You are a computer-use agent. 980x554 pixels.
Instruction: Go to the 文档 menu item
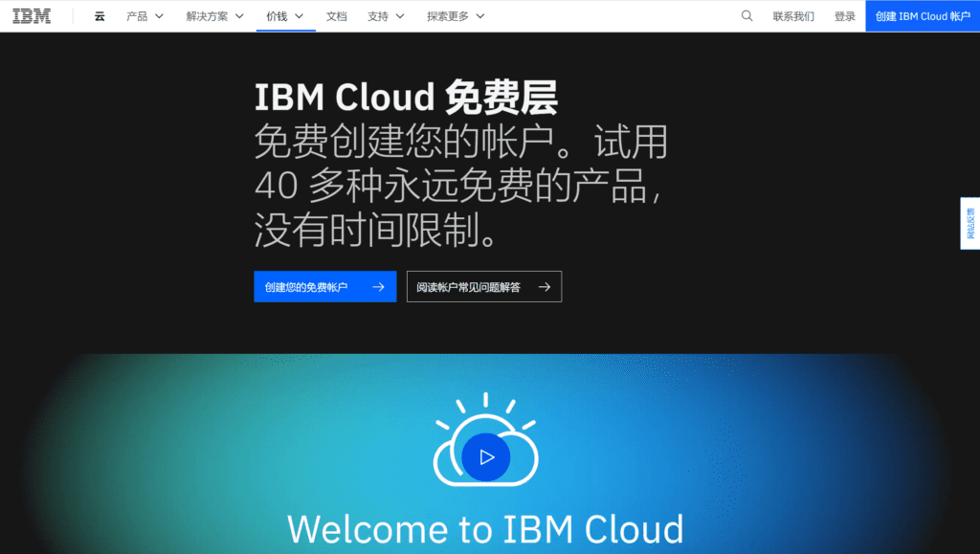click(336, 16)
